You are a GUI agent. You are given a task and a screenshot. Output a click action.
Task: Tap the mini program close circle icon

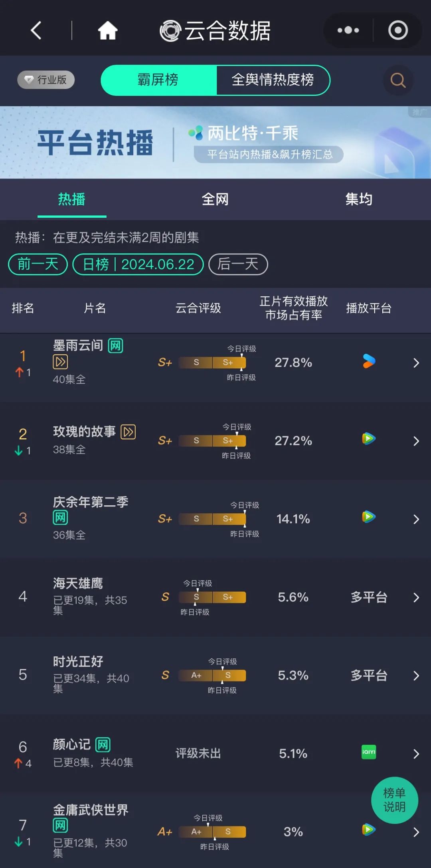[398, 30]
